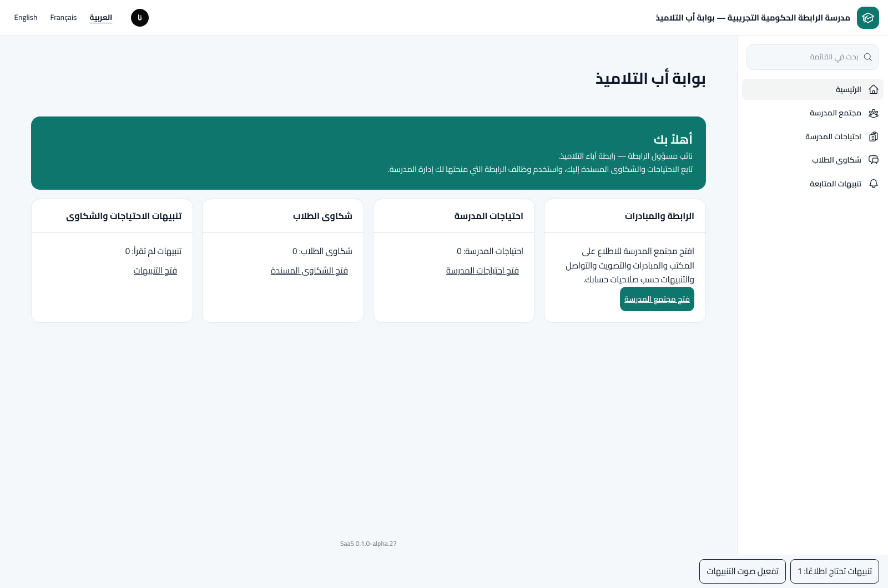Click the chat icon beside شكاوى الطلاب
This screenshot has height=588, width=888.
(874, 160)
